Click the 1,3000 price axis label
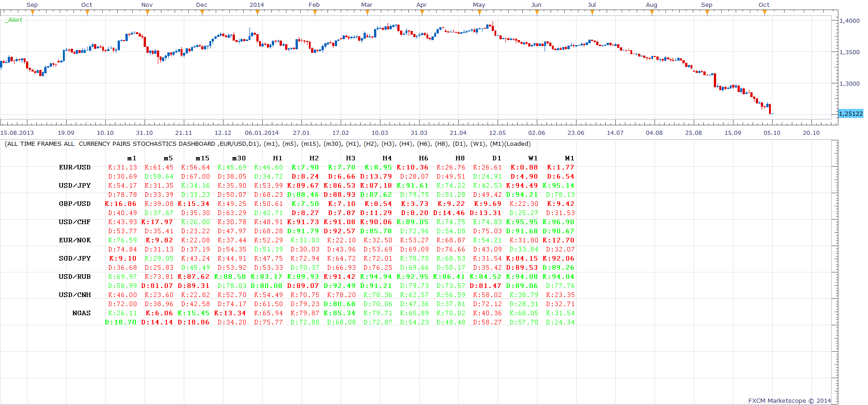The width and height of the screenshot is (868, 405). 850,84
